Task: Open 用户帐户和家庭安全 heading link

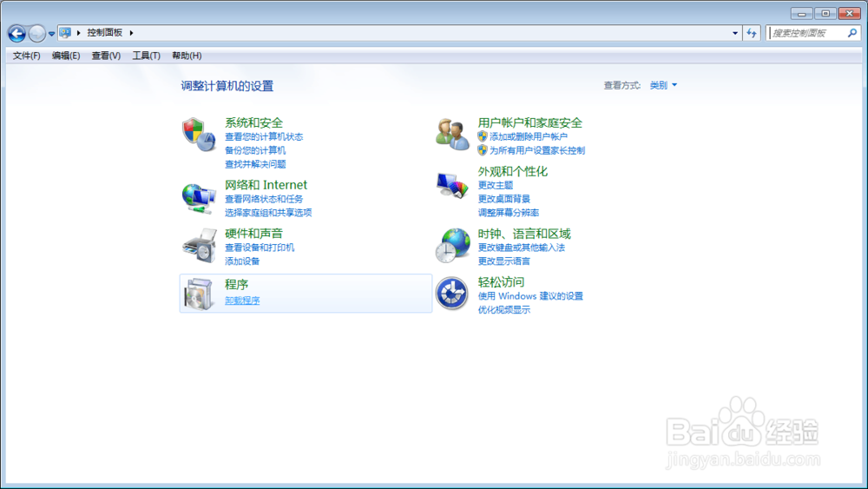Action: pos(529,123)
